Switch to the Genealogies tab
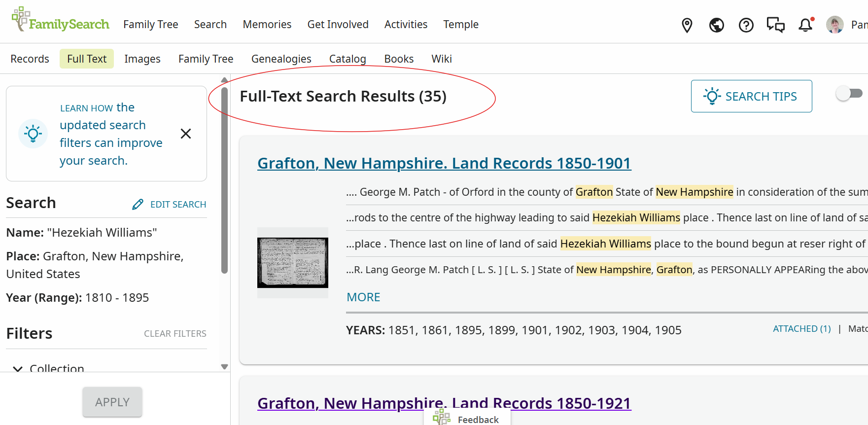Viewport: 868px width, 425px height. pyautogui.click(x=281, y=59)
